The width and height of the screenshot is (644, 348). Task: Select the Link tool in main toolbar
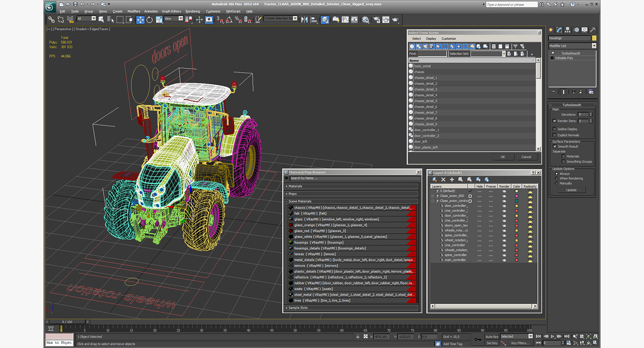pos(51,20)
